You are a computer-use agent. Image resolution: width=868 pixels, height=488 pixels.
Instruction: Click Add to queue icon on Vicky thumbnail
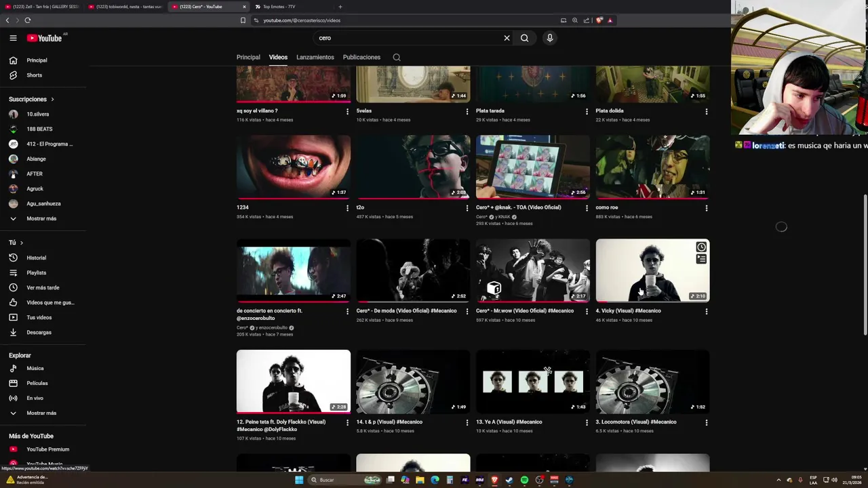701,259
